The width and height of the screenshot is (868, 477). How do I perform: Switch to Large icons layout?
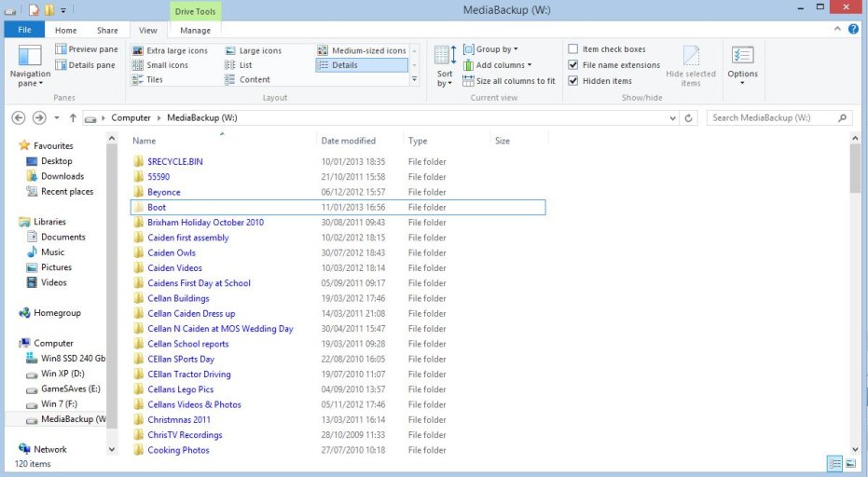click(254, 50)
